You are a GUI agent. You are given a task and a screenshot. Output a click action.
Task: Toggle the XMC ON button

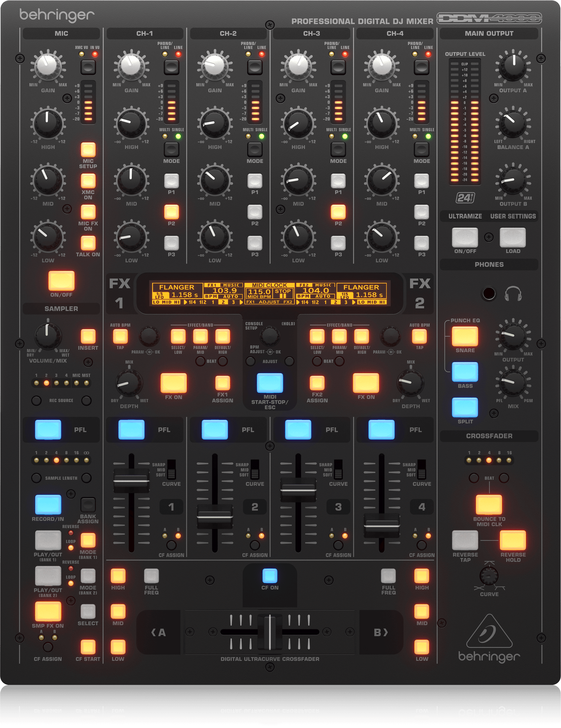88,181
